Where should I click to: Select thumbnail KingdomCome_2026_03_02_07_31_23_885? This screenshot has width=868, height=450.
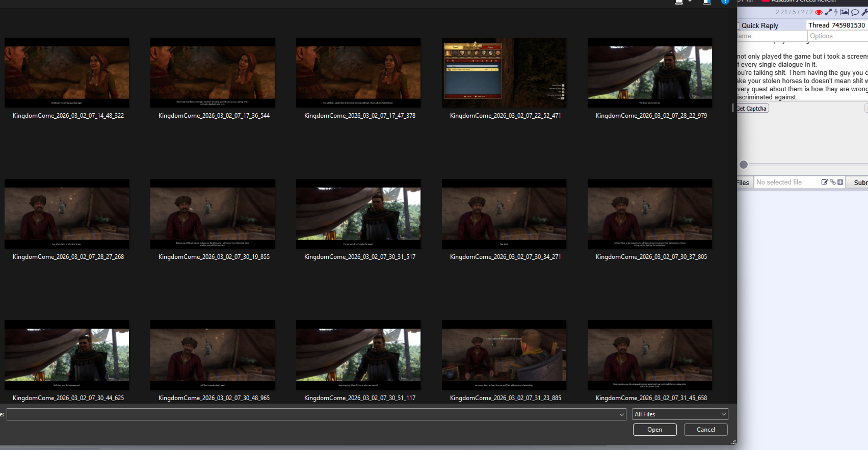[x=504, y=355]
